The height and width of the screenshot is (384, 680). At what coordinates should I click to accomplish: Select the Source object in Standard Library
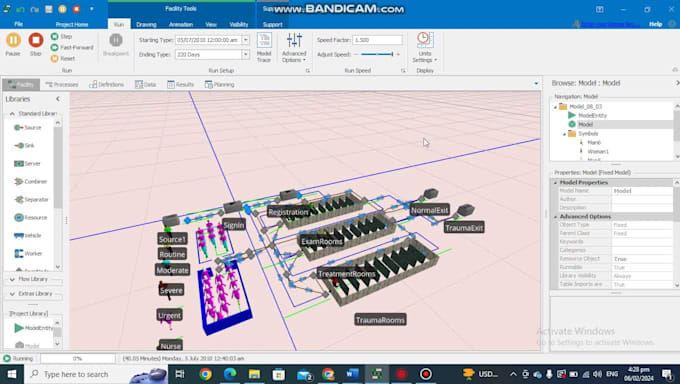pos(28,128)
